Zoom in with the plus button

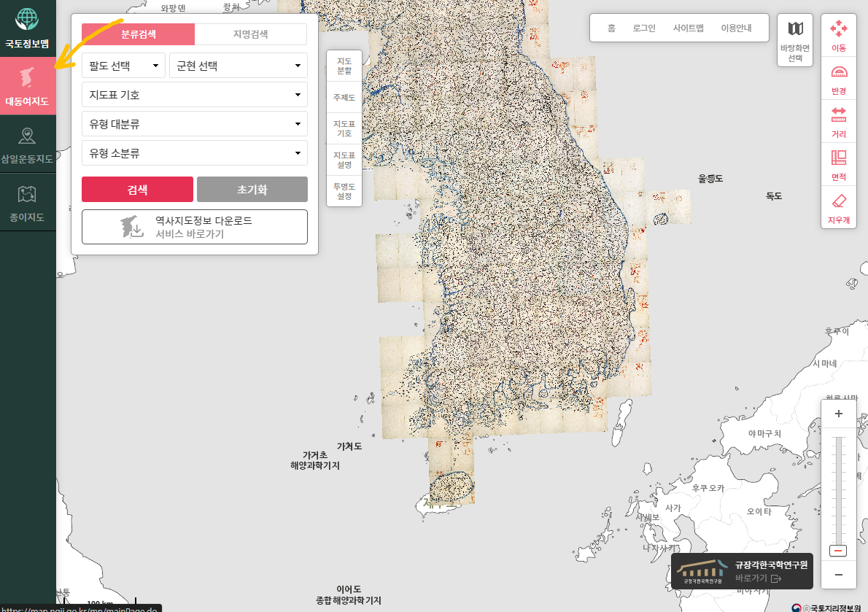point(839,414)
